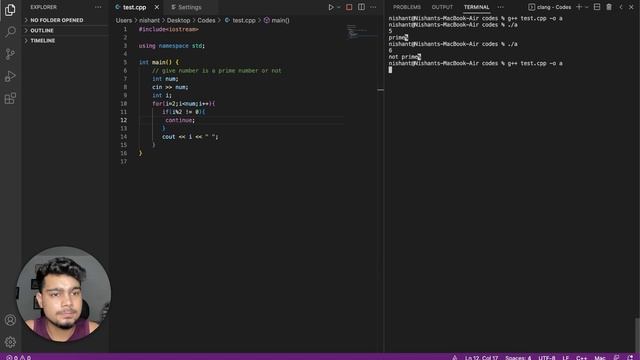Viewport: 640px width, 360px height.
Task: Click the for loop line 10
Action: [x=184, y=104]
